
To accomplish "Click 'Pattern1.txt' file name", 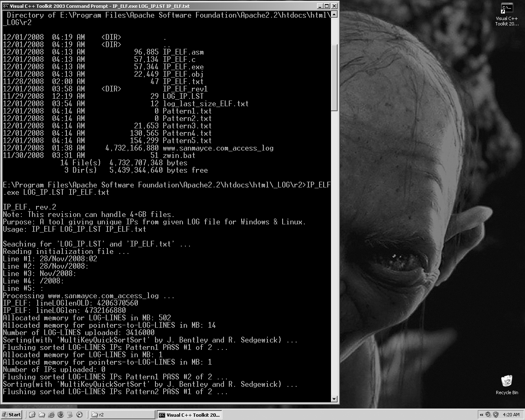I will (187, 111).
